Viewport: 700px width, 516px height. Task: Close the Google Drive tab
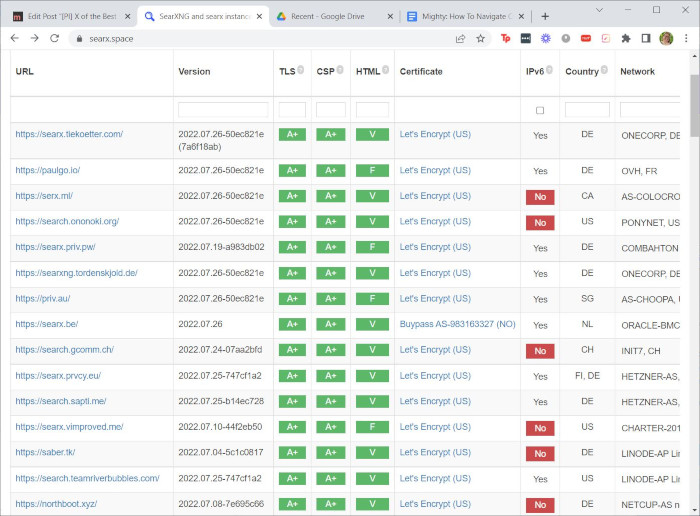[x=390, y=17]
